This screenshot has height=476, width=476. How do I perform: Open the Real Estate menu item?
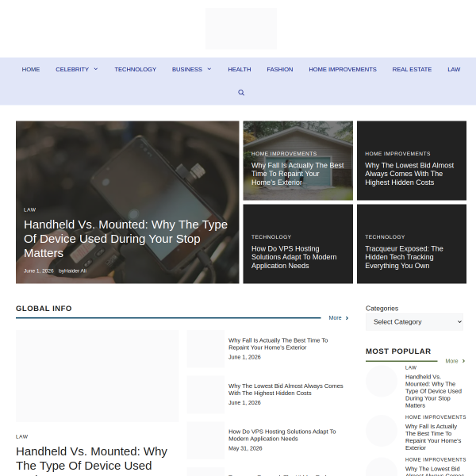pos(412,70)
